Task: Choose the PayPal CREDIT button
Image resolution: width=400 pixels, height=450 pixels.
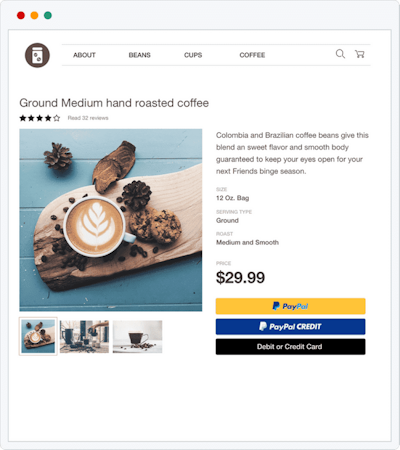Action: tap(290, 327)
